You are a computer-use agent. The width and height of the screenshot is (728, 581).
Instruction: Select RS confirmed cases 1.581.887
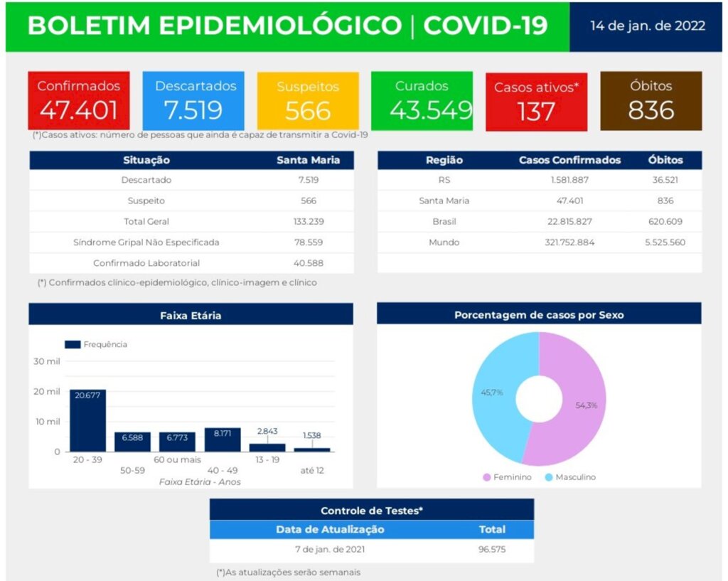point(569,180)
